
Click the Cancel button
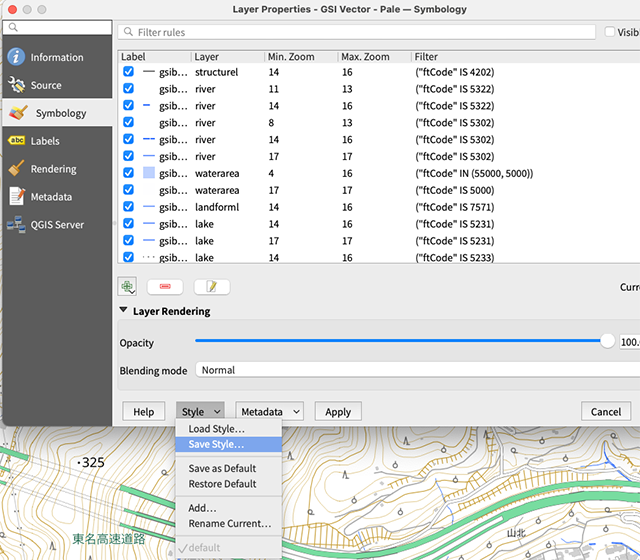pyautogui.click(x=606, y=411)
